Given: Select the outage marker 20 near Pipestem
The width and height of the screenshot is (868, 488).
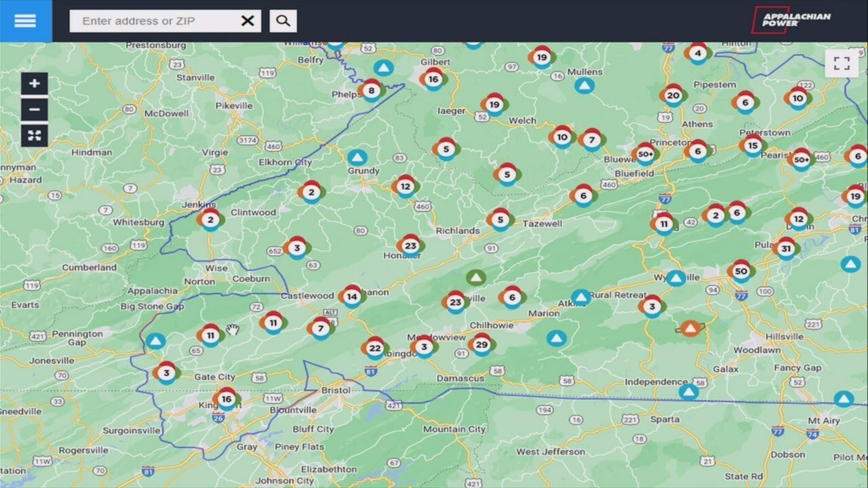Looking at the screenshot, I should click(x=673, y=96).
